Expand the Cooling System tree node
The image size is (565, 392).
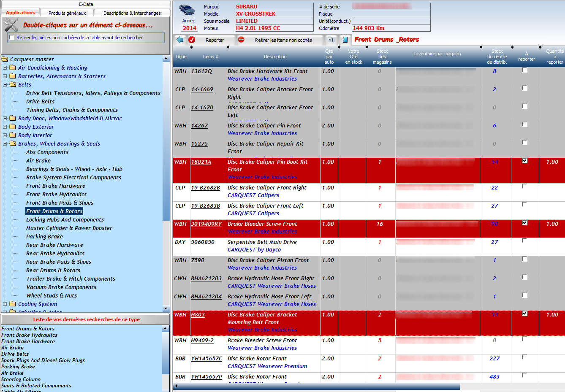[x=5, y=304]
